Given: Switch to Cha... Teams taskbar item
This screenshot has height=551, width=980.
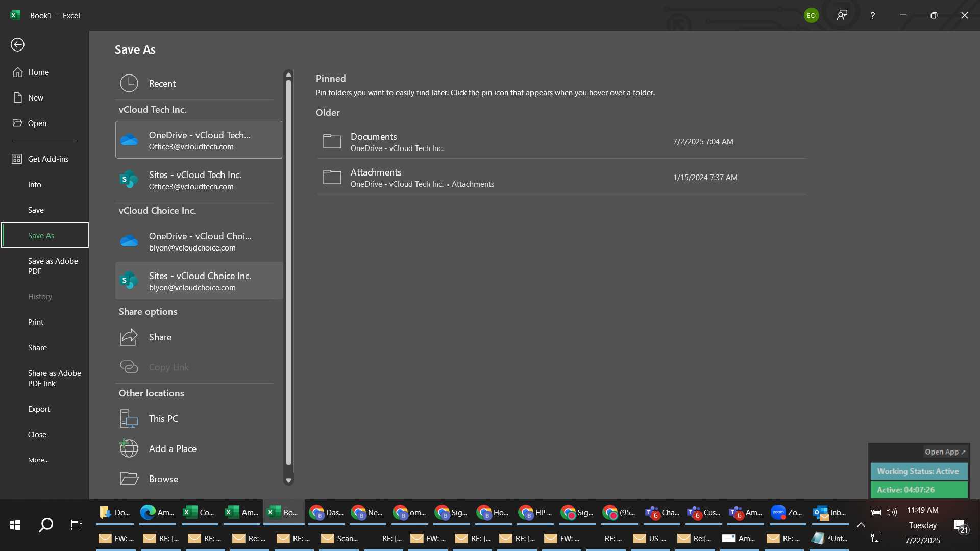Looking at the screenshot, I should (661, 513).
